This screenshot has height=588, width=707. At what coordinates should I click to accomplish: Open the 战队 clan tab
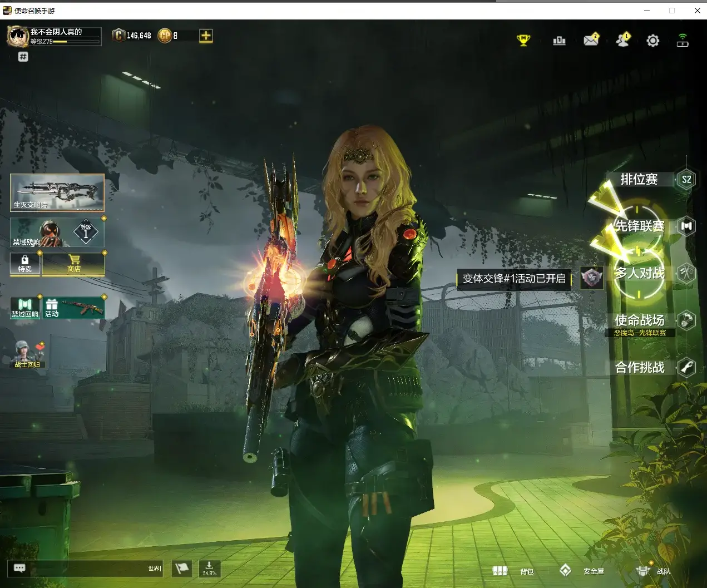[x=653, y=571]
